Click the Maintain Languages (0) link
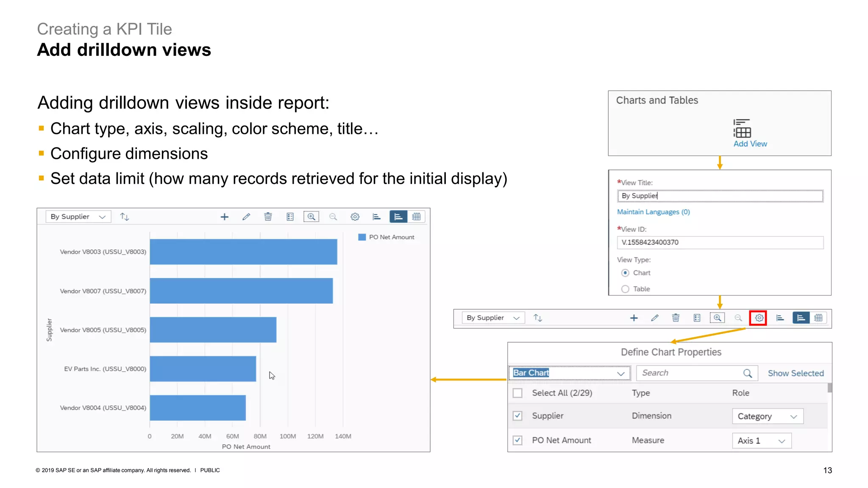 click(653, 212)
